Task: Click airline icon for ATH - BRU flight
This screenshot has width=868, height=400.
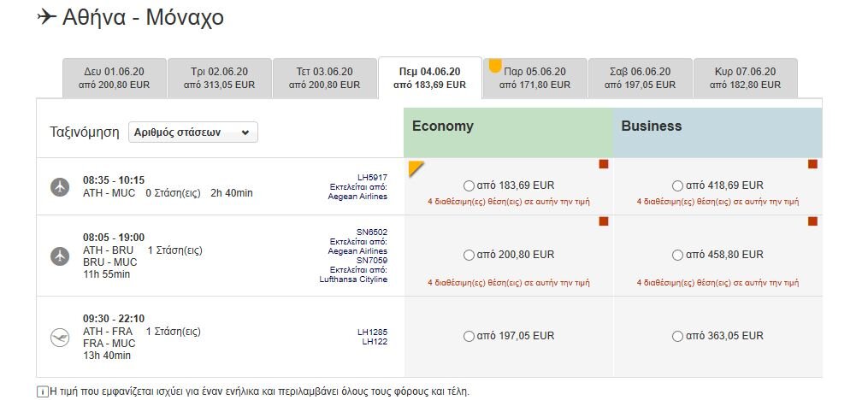Action: click(60, 256)
